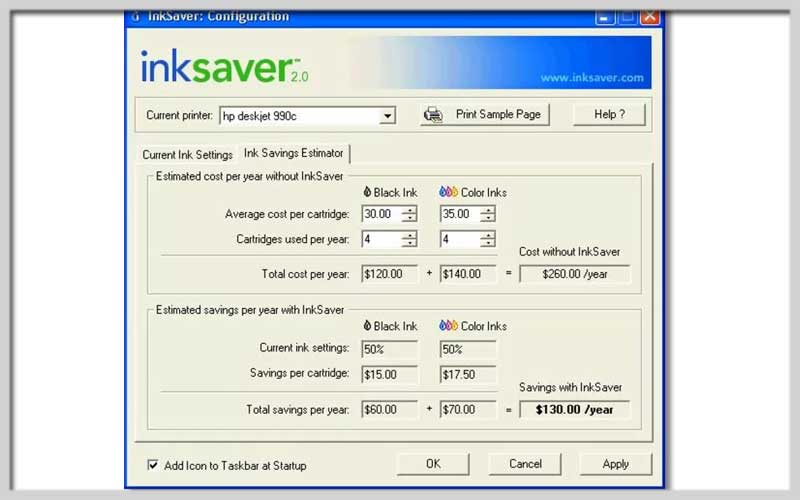This screenshot has width=800, height=500.
Task: Open the www.inksaver.com link
Action: 592,78
